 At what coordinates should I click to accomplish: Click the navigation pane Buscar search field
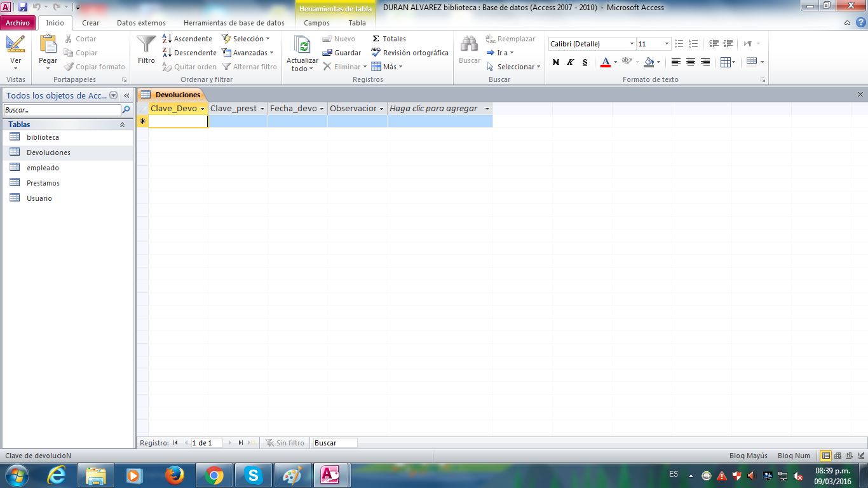(x=62, y=110)
